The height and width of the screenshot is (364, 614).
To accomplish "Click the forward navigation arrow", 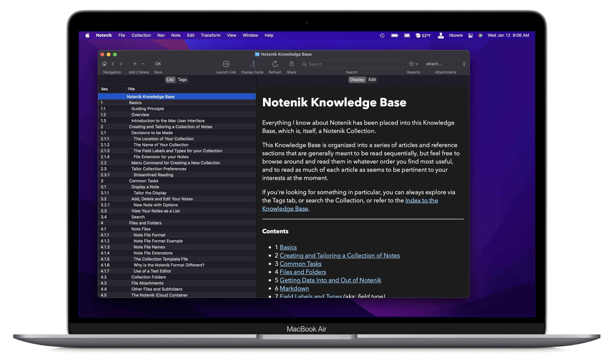I will (x=121, y=64).
